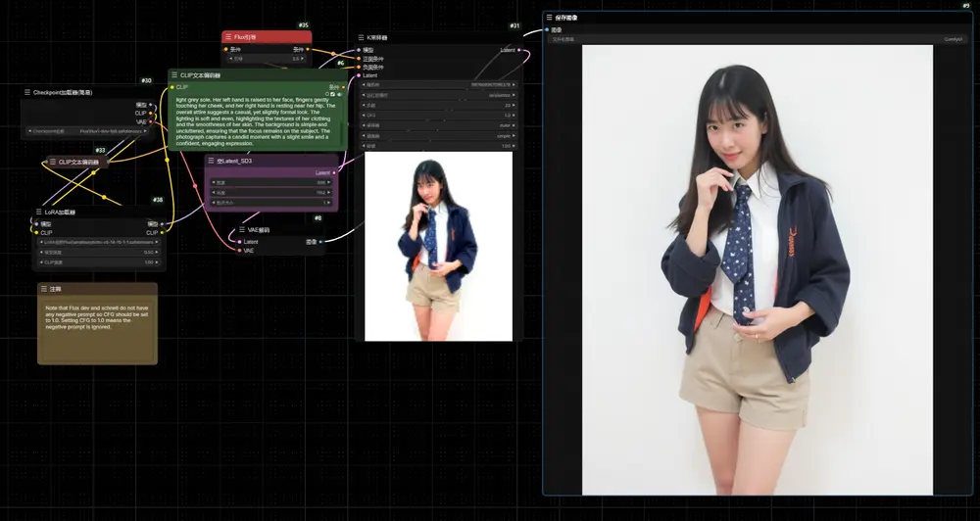
Task: Click the #38 node ID badge
Action: click(158, 200)
